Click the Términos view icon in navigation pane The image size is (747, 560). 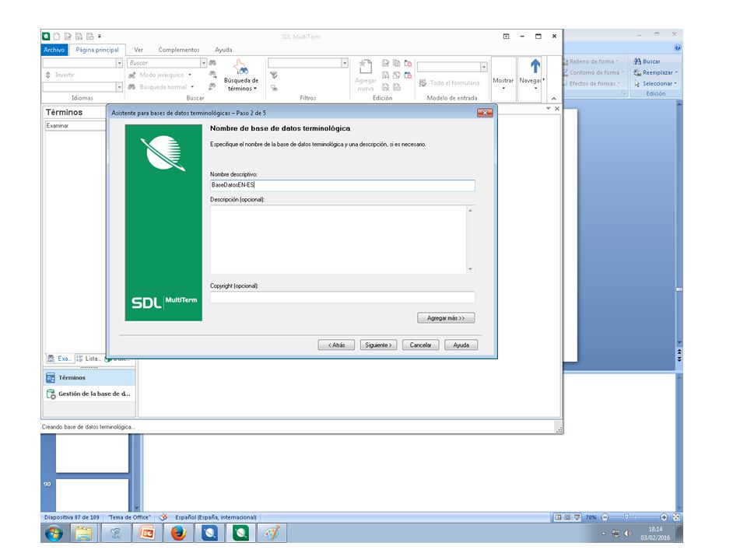pos(51,378)
